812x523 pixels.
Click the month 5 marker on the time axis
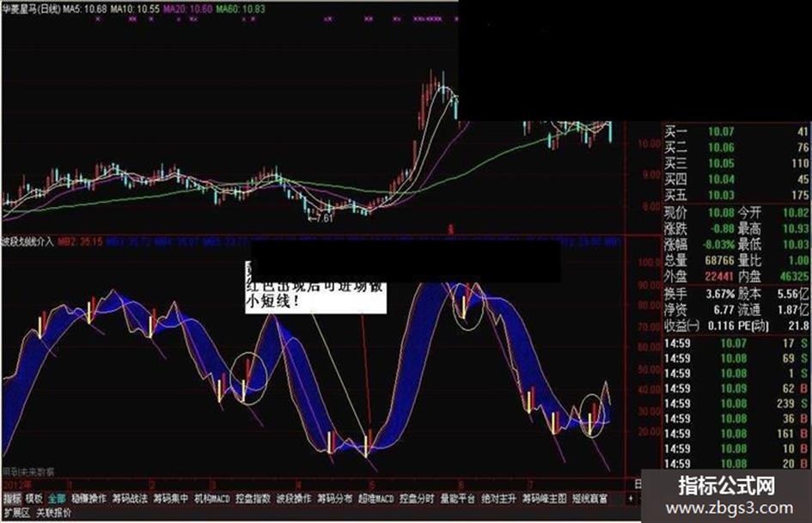372,484
